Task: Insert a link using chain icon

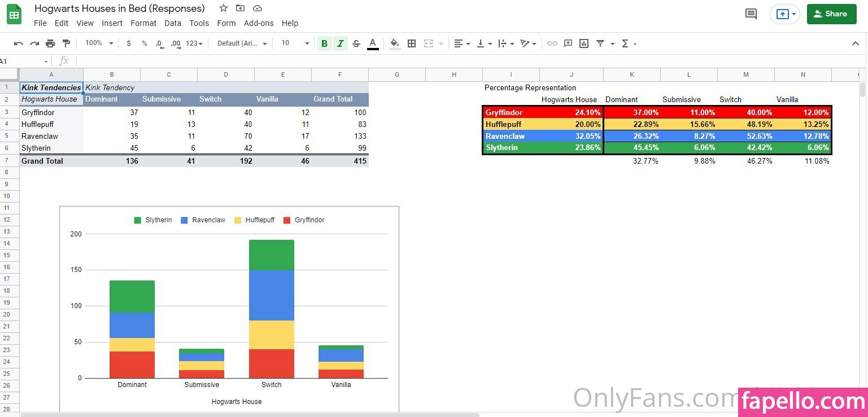Action: click(x=552, y=43)
